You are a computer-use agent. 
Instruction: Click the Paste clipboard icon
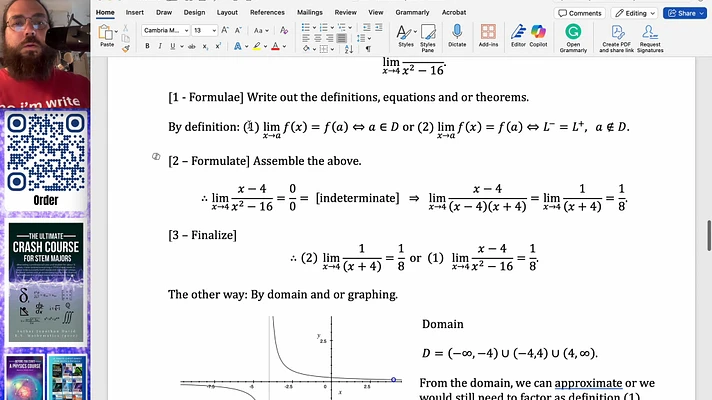[x=105, y=33]
